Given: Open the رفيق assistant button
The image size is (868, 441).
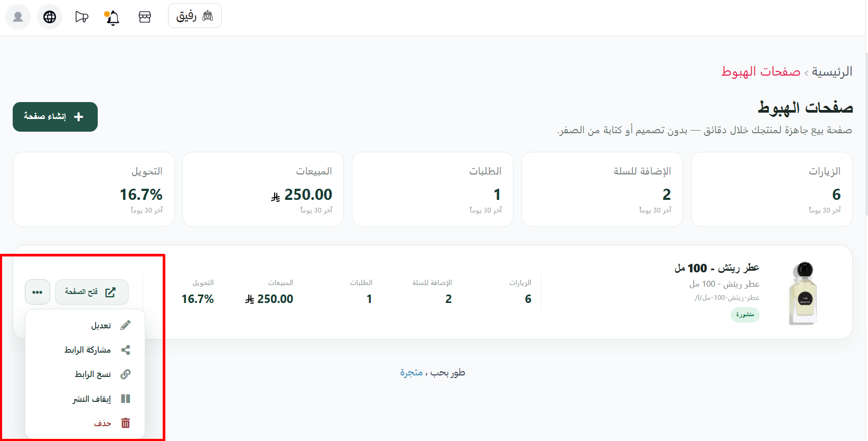Looking at the screenshot, I should 195,16.
